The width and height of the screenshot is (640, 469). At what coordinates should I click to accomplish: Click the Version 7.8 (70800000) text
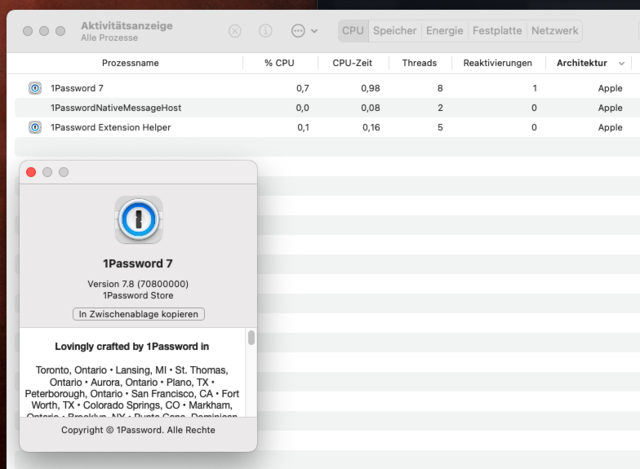(138, 284)
